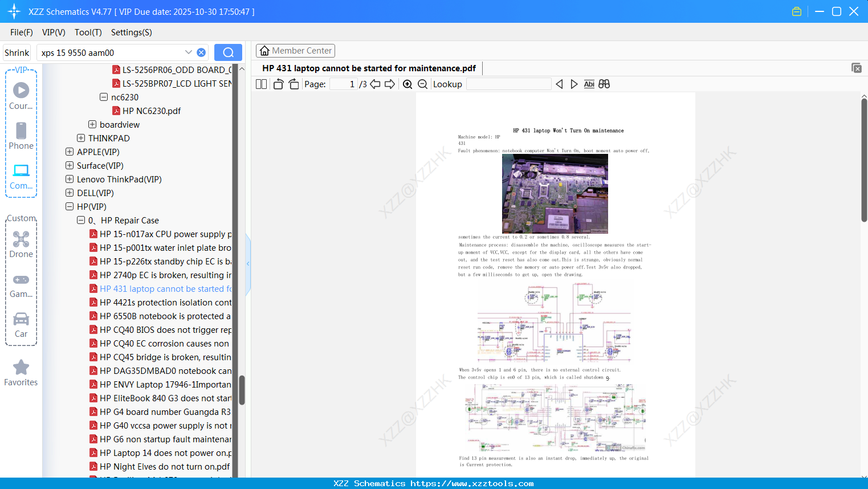Click the Shrink button
Screen dimensions: 868x489
17,52
